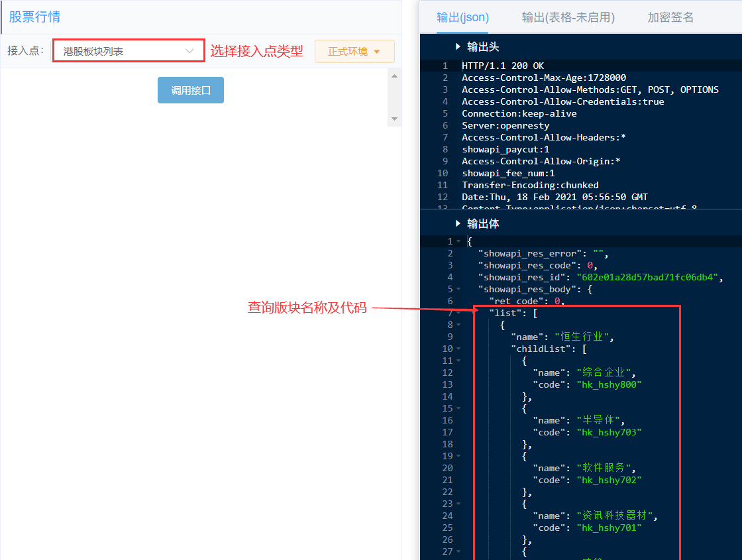Click the "软件服务" name value
This screenshot has width=742, height=560.
[604, 468]
